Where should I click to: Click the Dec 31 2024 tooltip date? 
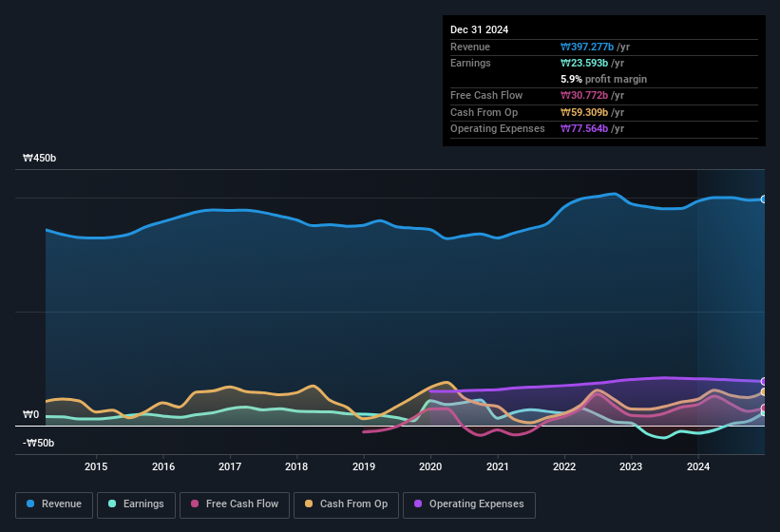click(x=479, y=29)
